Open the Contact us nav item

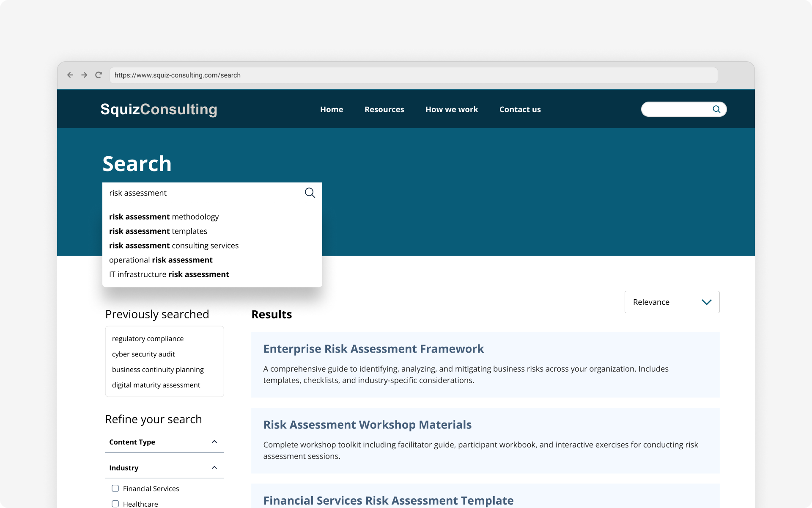pos(520,109)
